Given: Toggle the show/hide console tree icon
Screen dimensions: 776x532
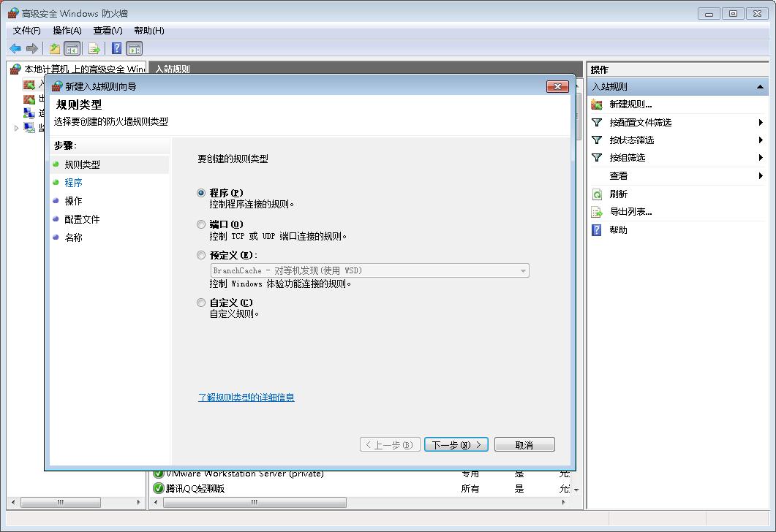Looking at the screenshot, I should 72,48.
